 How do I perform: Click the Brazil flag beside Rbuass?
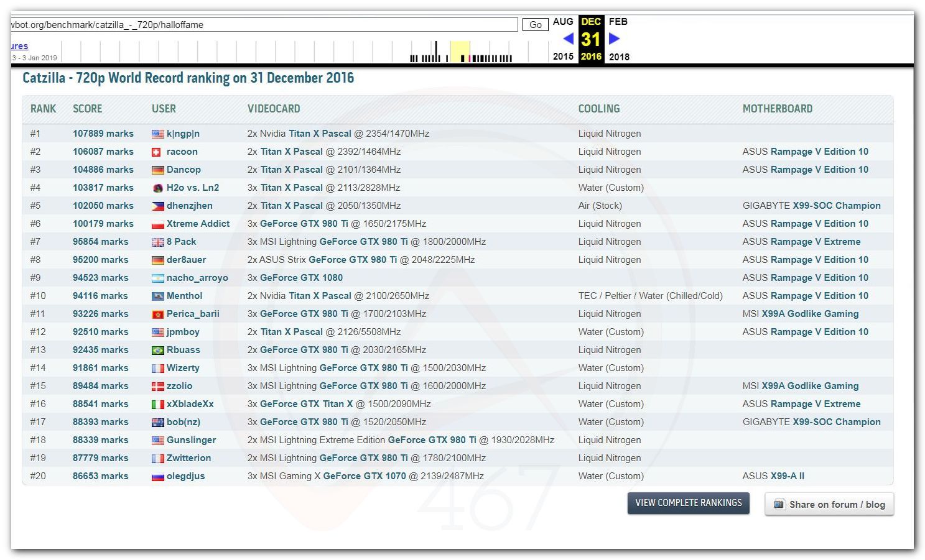157,350
